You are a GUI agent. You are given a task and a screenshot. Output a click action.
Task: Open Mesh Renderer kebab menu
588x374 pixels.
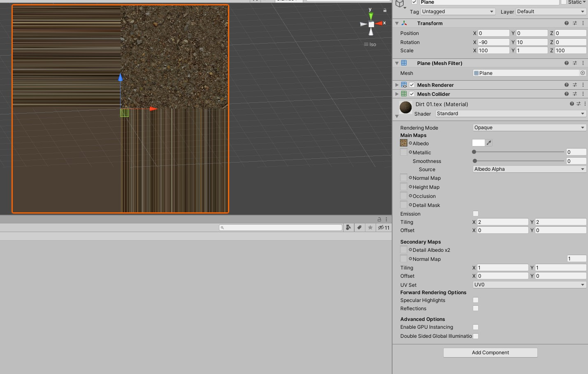coord(583,85)
